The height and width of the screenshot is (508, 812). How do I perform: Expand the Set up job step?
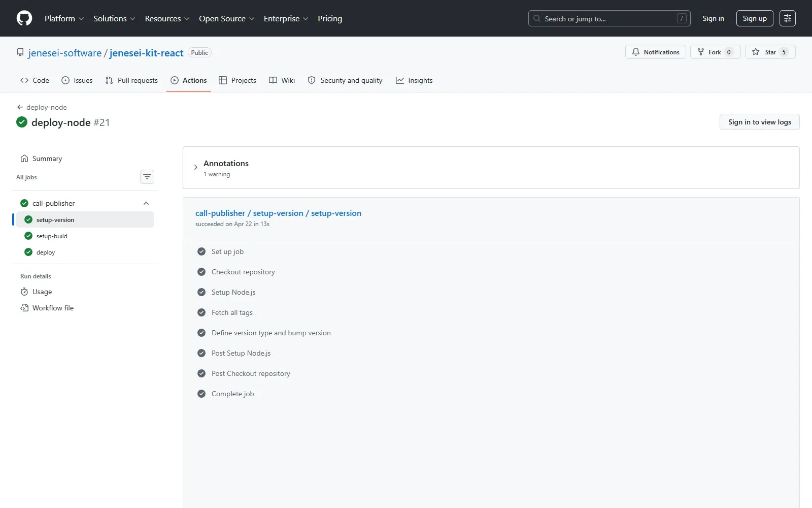(x=491, y=251)
